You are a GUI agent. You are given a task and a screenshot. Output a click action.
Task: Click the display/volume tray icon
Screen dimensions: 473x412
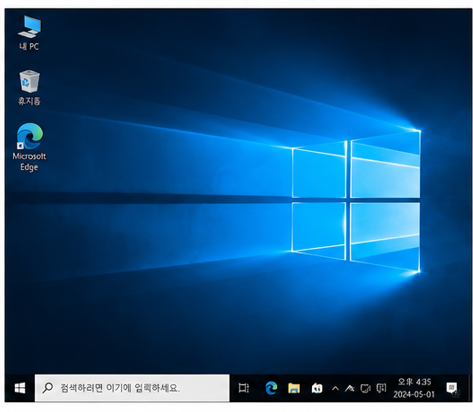click(366, 388)
